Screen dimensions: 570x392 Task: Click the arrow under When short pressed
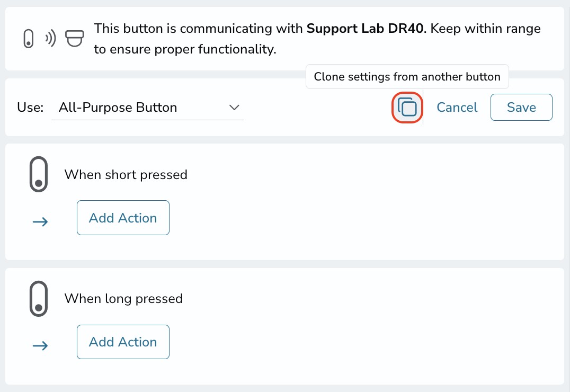(x=40, y=221)
